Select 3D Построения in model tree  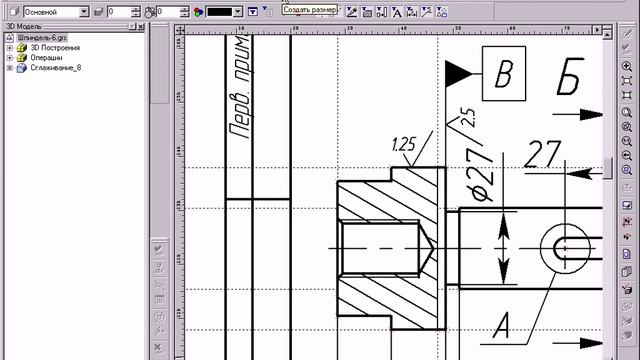pyautogui.click(x=55, y=48)
